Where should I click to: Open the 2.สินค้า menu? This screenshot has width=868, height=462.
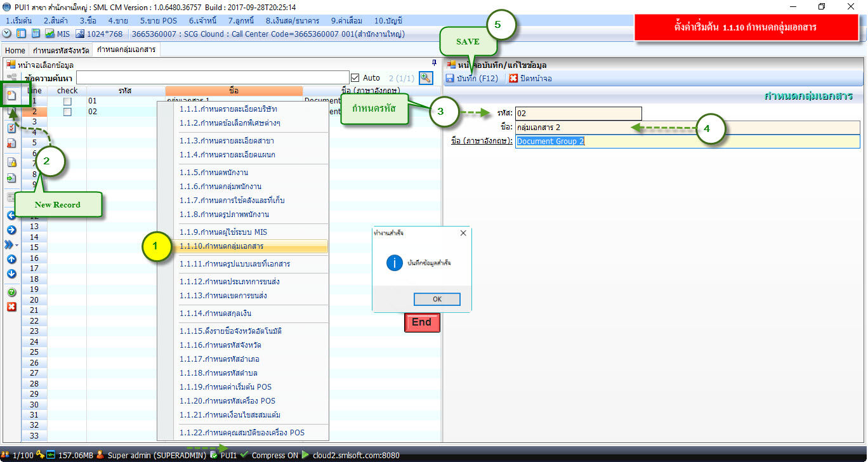point(56,20)
